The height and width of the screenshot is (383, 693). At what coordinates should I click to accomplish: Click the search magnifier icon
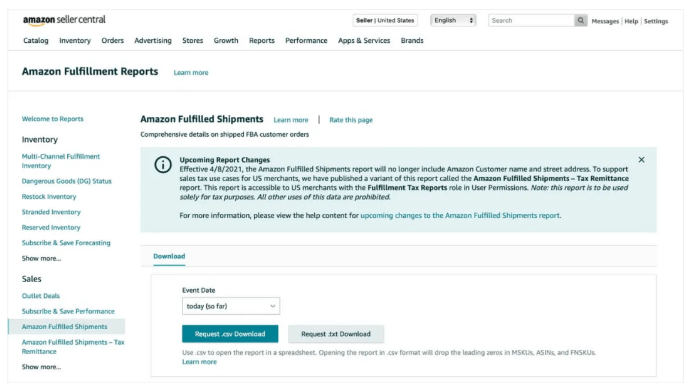point(580,20)
